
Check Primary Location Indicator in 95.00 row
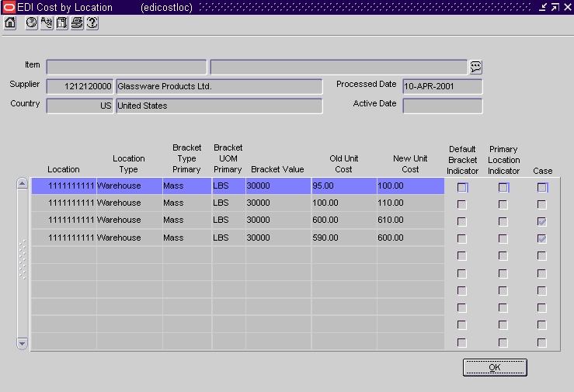(503, 187)
